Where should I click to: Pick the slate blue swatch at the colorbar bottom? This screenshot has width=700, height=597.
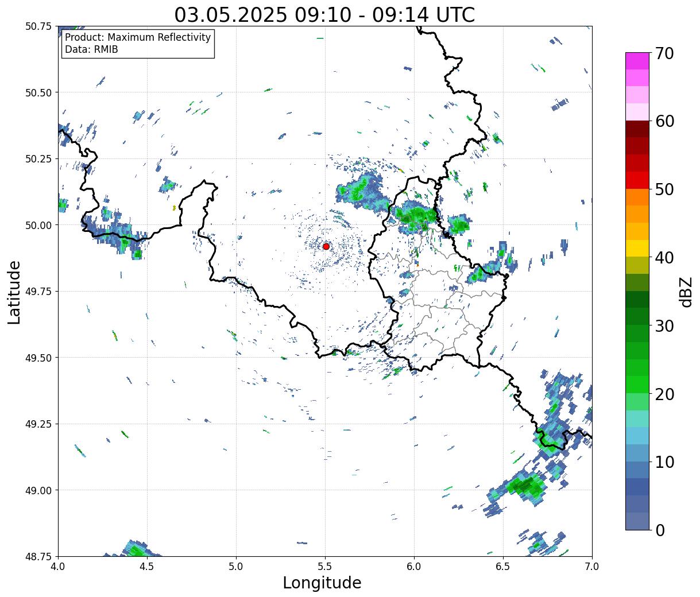click(x=637, y=521)
